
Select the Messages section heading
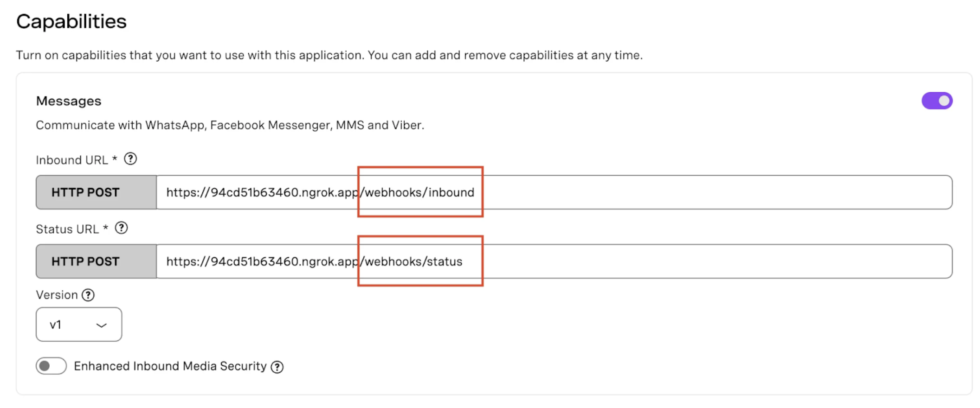click(68, 101)
